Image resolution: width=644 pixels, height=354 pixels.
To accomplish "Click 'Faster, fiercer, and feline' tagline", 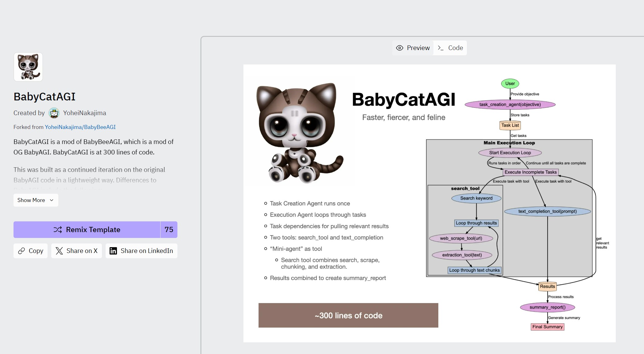I will [x=404, y=117].
